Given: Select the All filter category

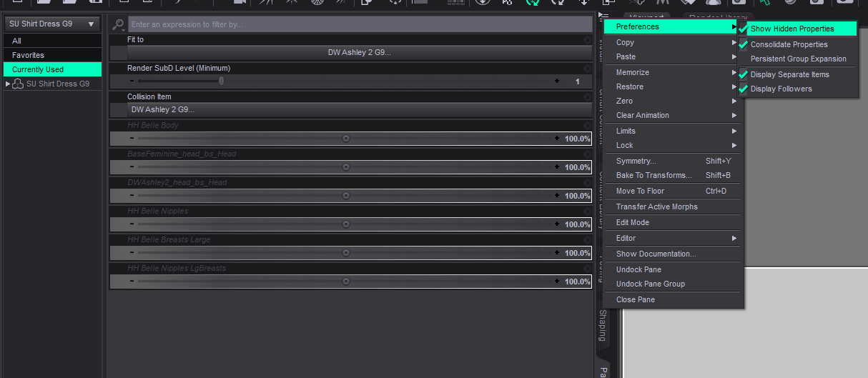Looking at the screenshot, I should [x=52, y=41].
